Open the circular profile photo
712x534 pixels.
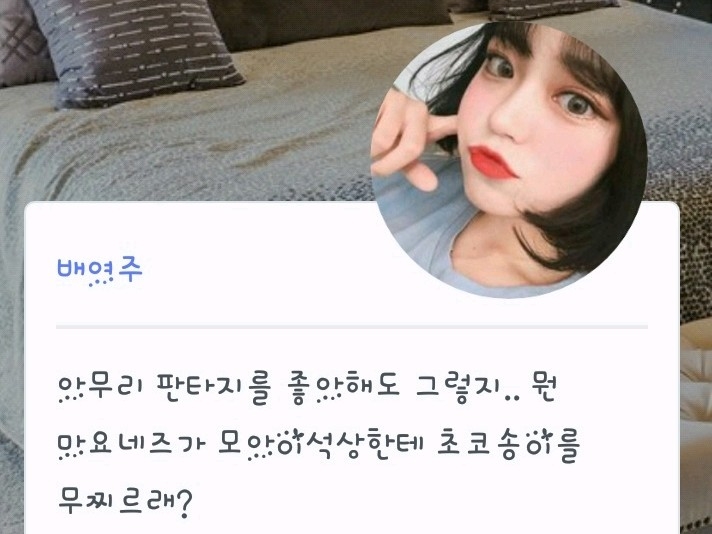509,160
